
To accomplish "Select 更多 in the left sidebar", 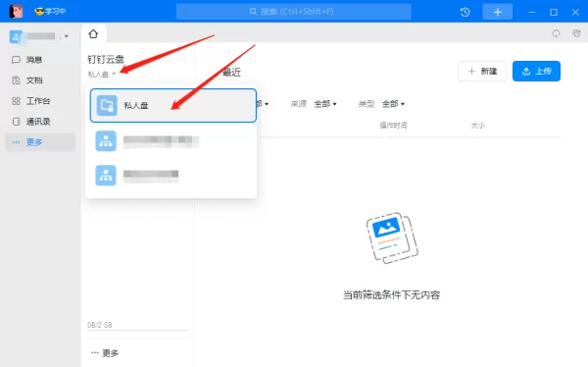I will pyautogui.click(x=40, y=142).
